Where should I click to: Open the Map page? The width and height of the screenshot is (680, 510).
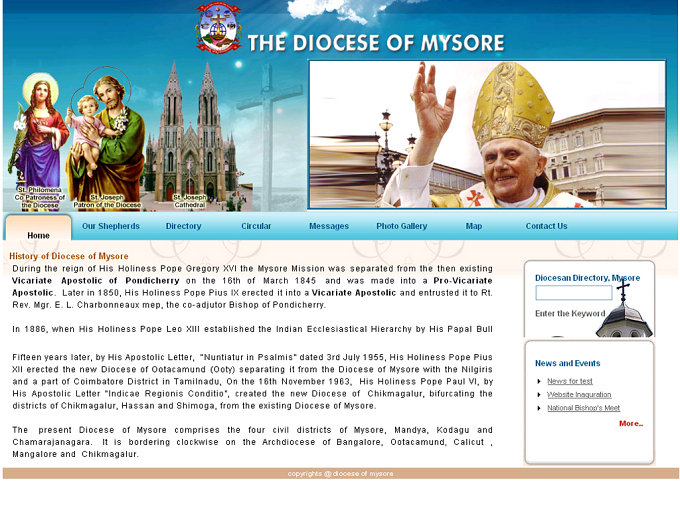(474, 226)
